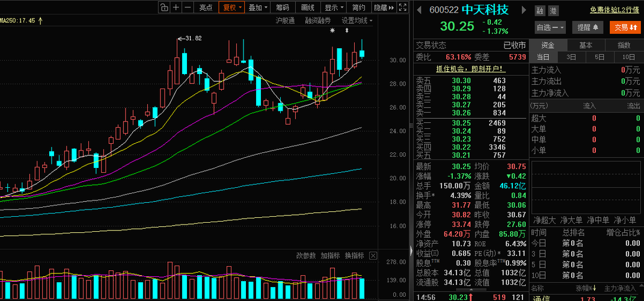
Task: Click the 卖一 price 30.26 row
Action: pyautogui.click(x=470, y=113)
